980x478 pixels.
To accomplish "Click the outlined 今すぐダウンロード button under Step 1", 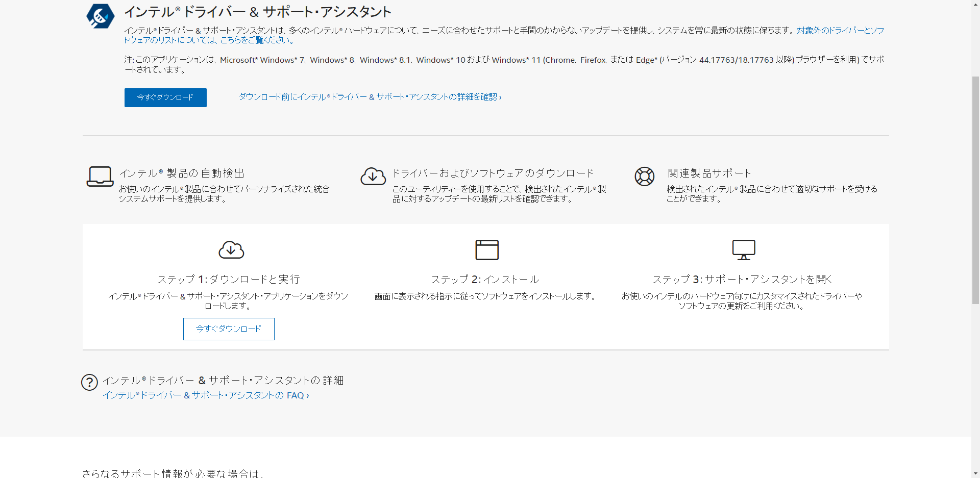I will [x=229, y=329].
